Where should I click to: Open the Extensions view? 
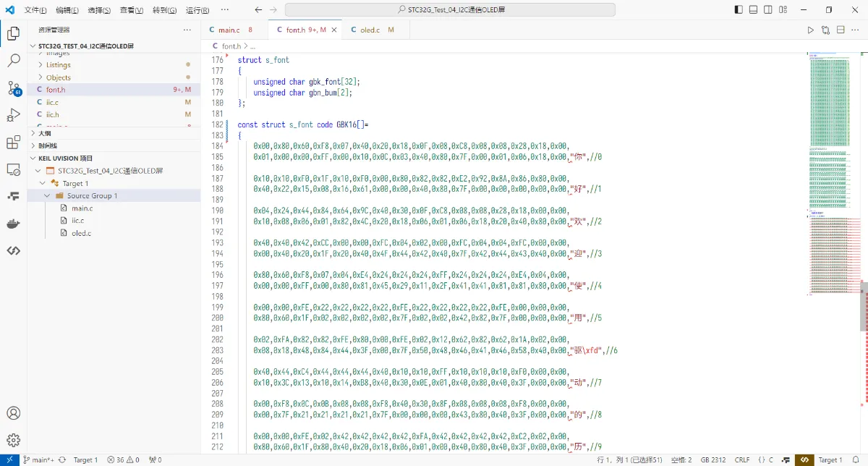[13, 143]
